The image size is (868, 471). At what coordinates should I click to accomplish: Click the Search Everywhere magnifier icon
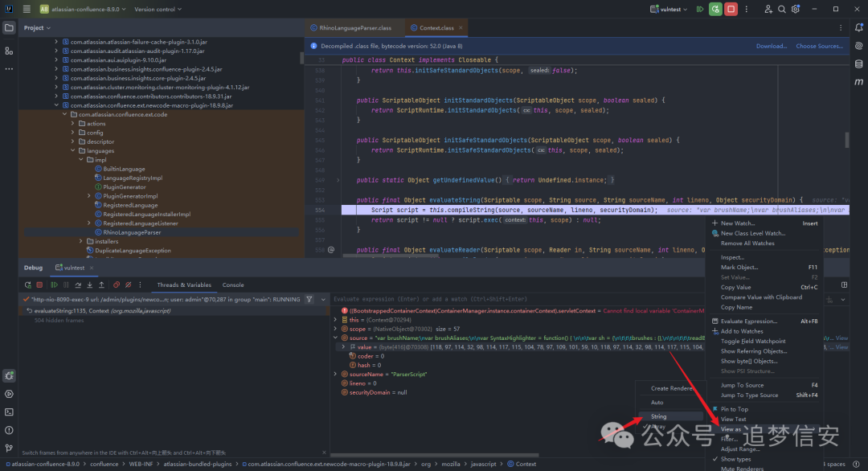(781, 9)
